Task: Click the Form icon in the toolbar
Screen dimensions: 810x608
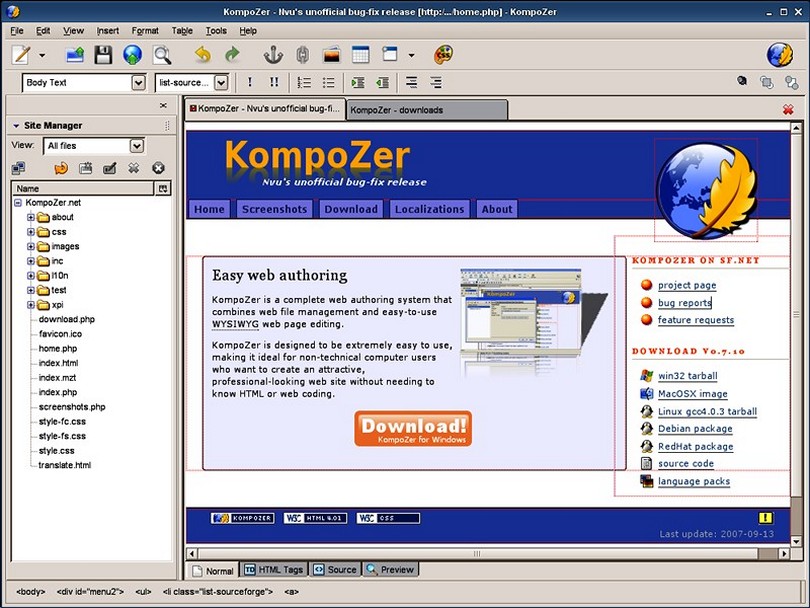Action: (390, 54)
